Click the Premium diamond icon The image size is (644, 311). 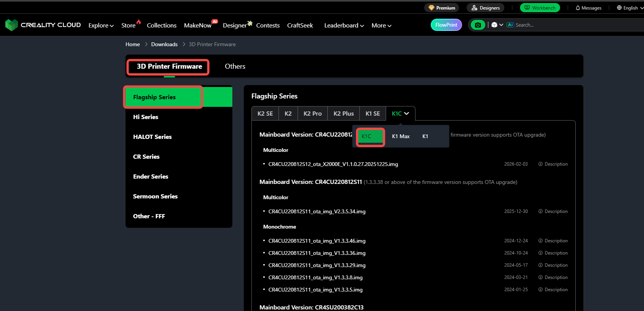point(431,8)
